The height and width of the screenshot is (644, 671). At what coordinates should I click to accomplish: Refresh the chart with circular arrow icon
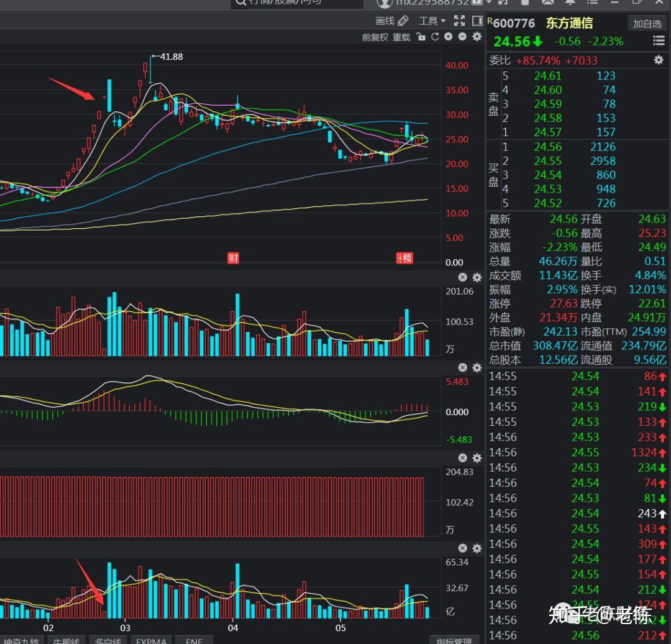[435, 37]
